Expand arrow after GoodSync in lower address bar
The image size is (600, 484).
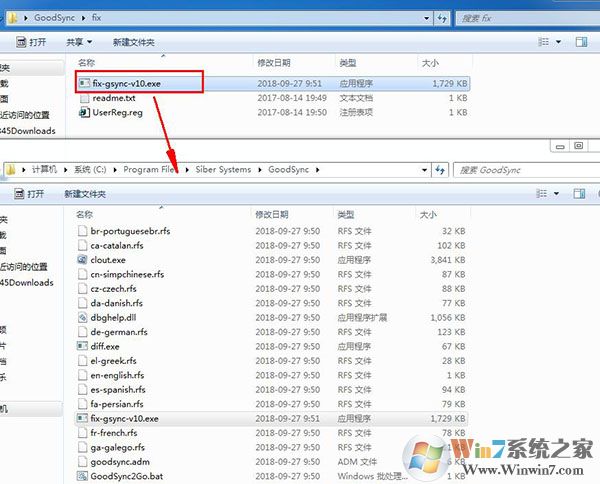(x=318, y=169)
